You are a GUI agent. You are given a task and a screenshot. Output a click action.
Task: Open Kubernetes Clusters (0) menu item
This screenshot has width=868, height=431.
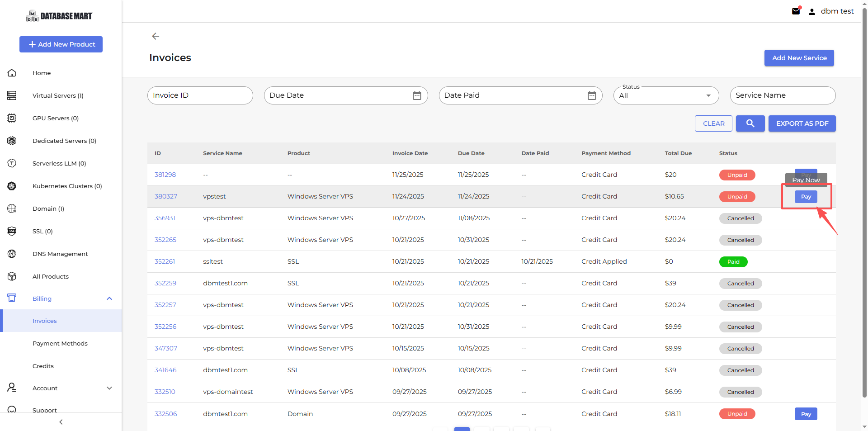pyautogui.click(x=67, y=186)
